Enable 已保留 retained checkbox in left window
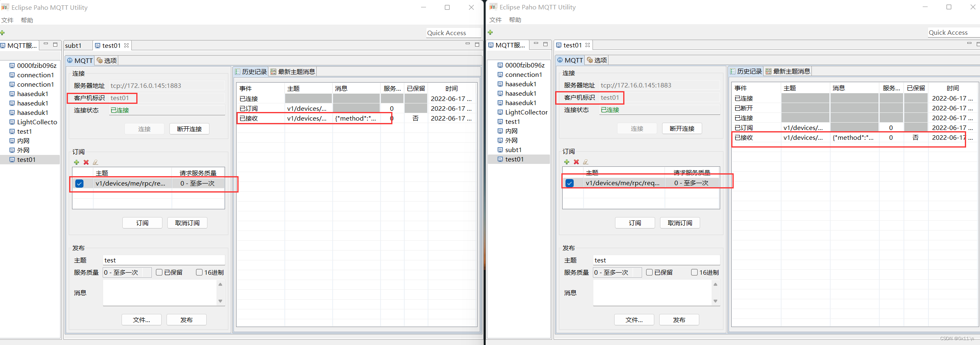Screen dimensions: 980x345 [159, 272]
